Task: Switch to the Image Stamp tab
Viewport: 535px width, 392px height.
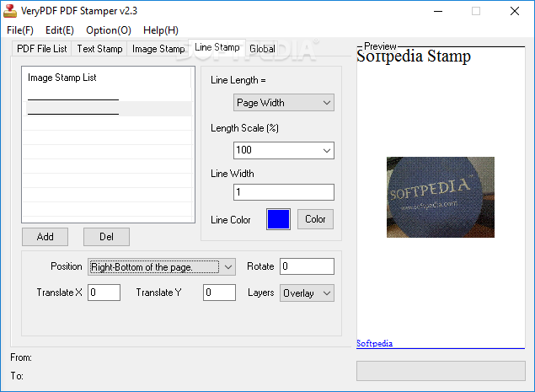Action: pos(158,49)
